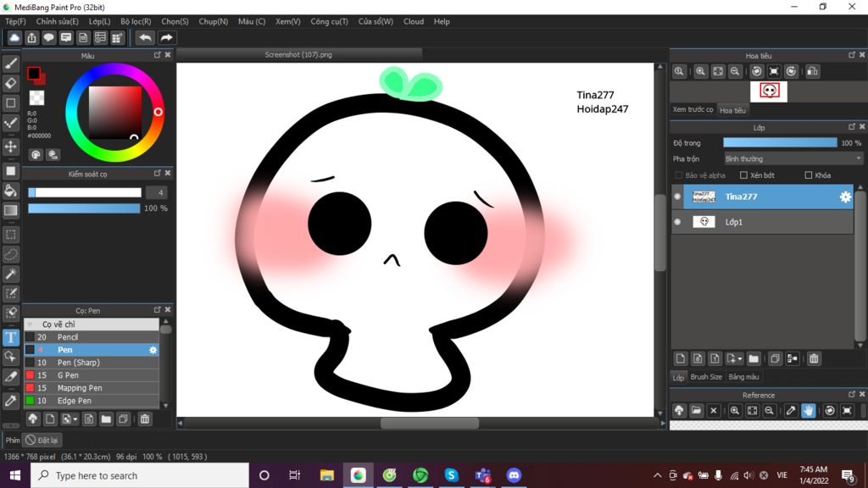The height and width of the screenshot is (488, 868).
Task: Click the taskbar search box
Action: 140,475
